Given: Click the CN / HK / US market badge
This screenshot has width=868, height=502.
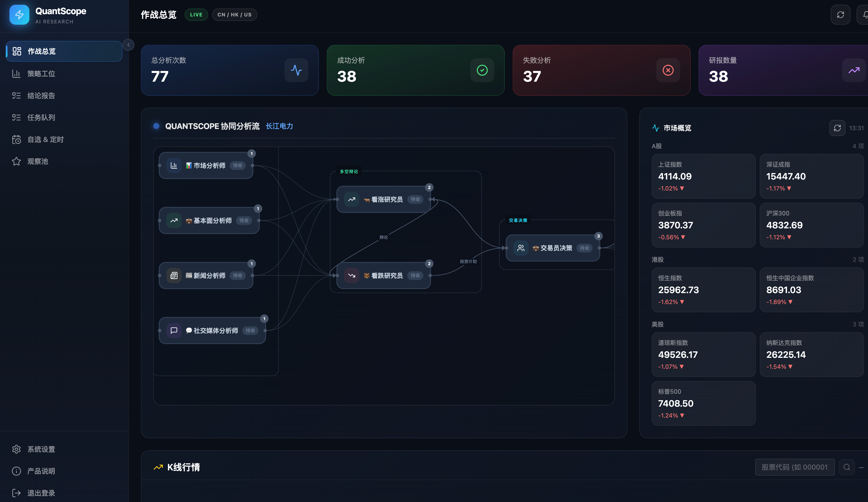Looking at the screenshot, I should click(x=235, y=15).
